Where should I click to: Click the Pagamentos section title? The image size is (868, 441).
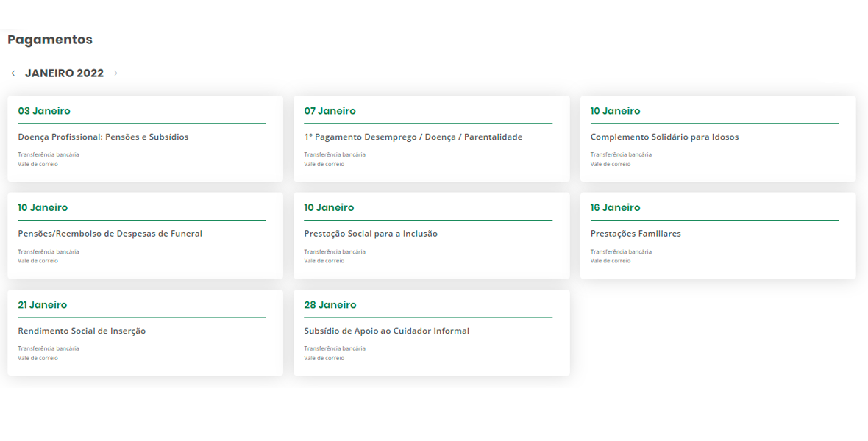(50, 40)
